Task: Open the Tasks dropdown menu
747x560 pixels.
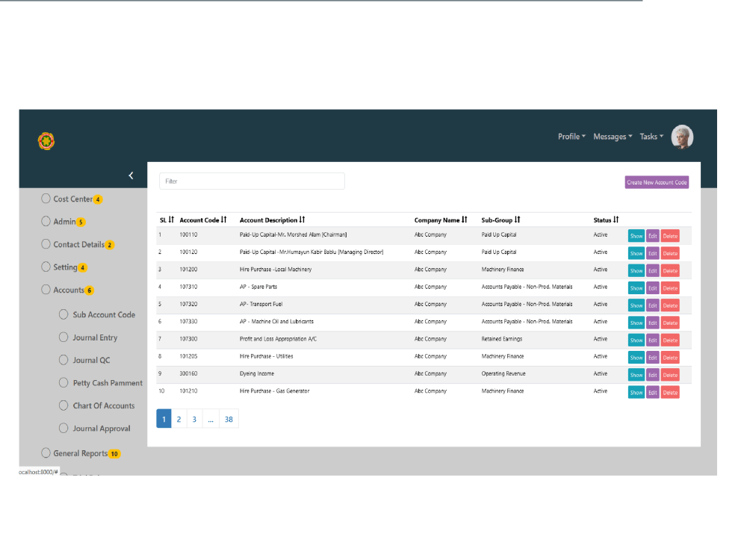Action: click(x=651, y=137)
